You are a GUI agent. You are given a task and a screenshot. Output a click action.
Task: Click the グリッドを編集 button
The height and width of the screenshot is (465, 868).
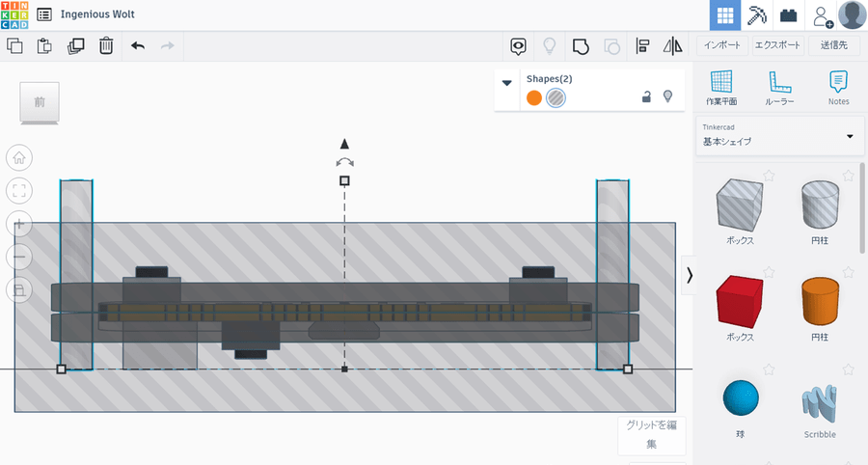652,434
